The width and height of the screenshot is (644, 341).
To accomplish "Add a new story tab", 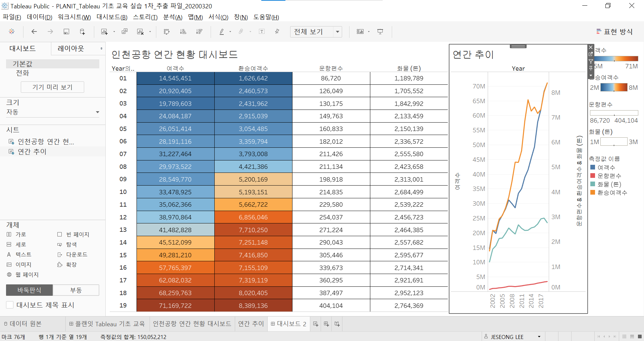I will [337, 324].
